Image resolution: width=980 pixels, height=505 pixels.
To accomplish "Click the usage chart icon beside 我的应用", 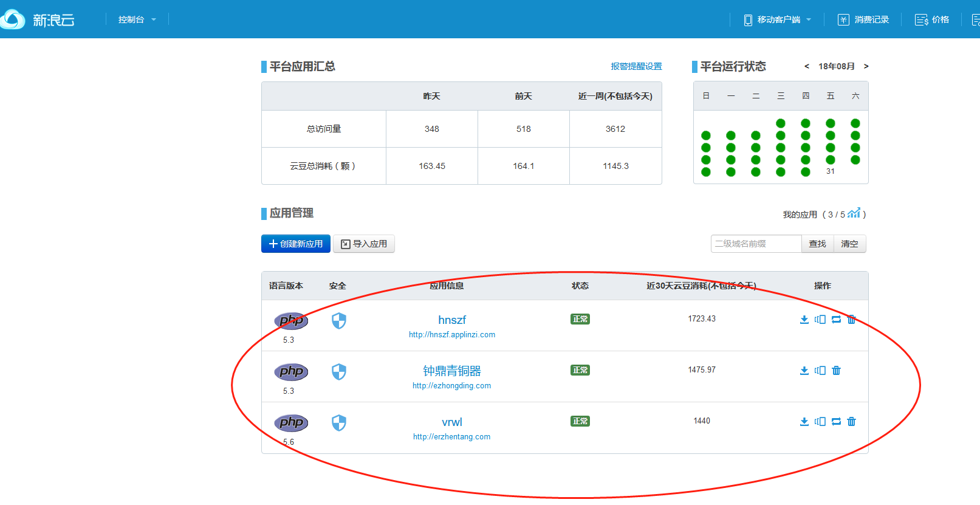I will point(854,213).
